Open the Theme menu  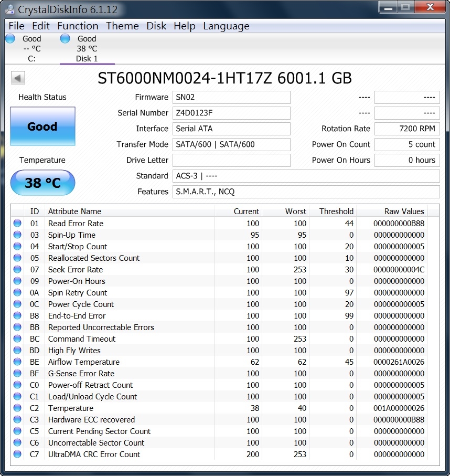click(122, 26)
